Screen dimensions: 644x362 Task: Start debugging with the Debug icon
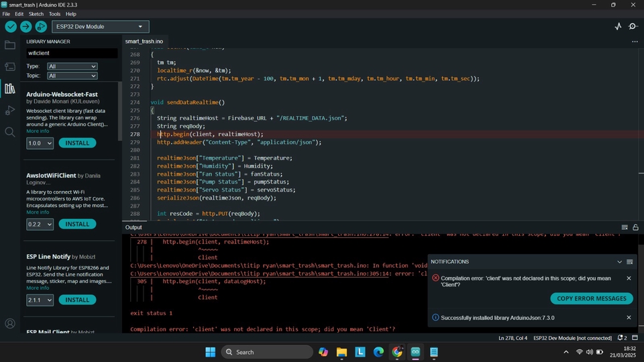tap(41, 27)
